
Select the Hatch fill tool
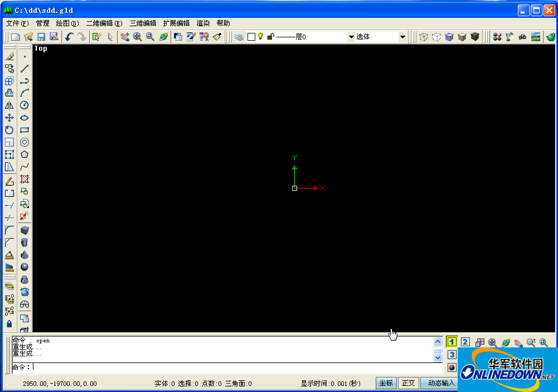tap(25, 179)
